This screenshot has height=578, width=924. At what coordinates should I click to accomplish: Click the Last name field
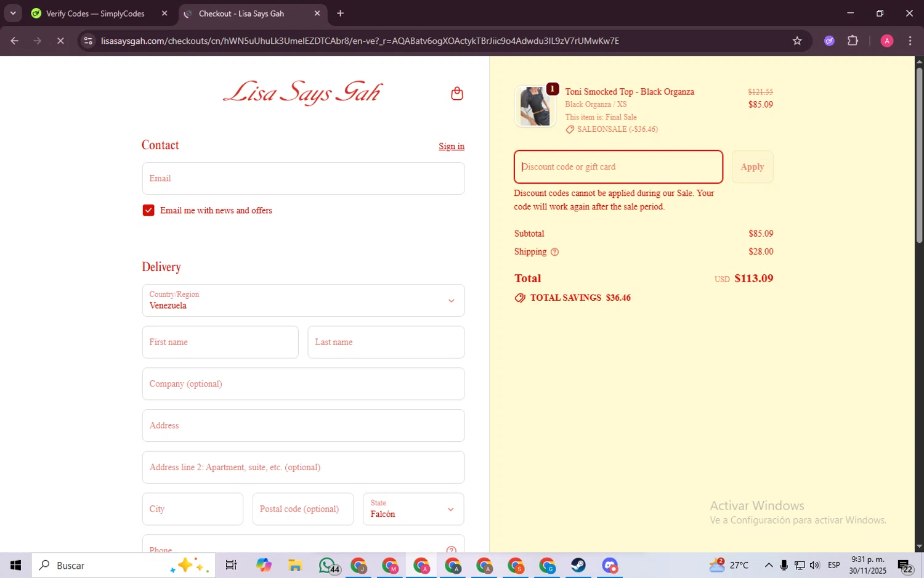386,342
